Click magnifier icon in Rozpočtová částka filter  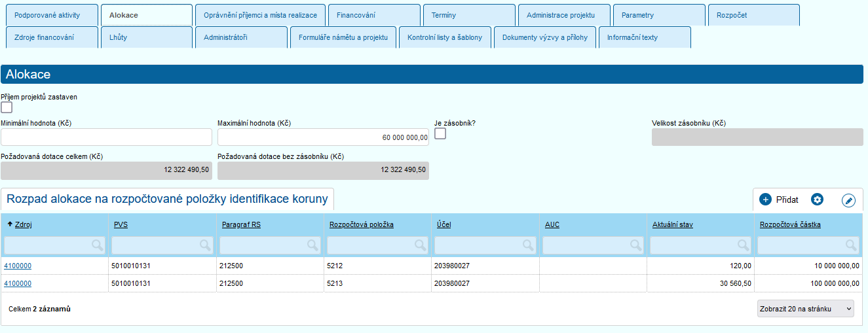pyautogui.click(x=851, y=245)
